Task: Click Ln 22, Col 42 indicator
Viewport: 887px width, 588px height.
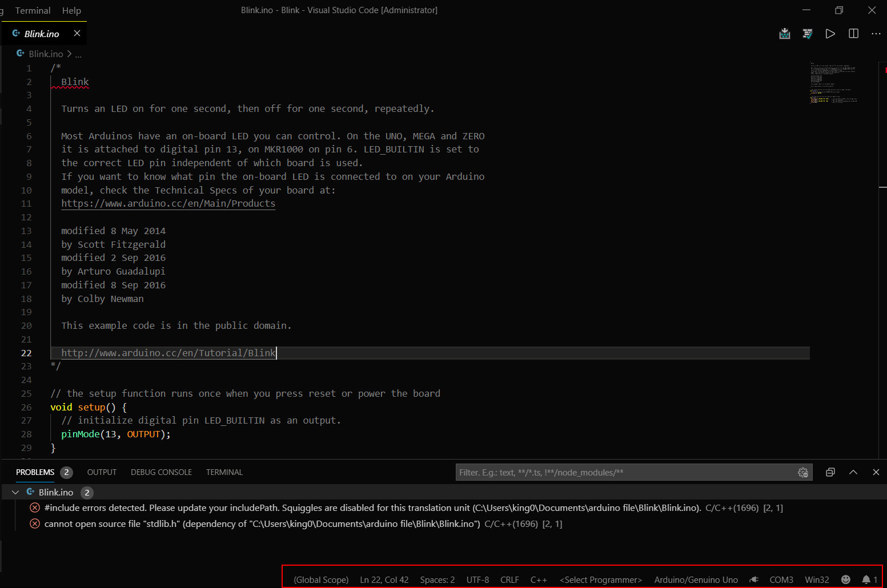Action: point(384,579)
